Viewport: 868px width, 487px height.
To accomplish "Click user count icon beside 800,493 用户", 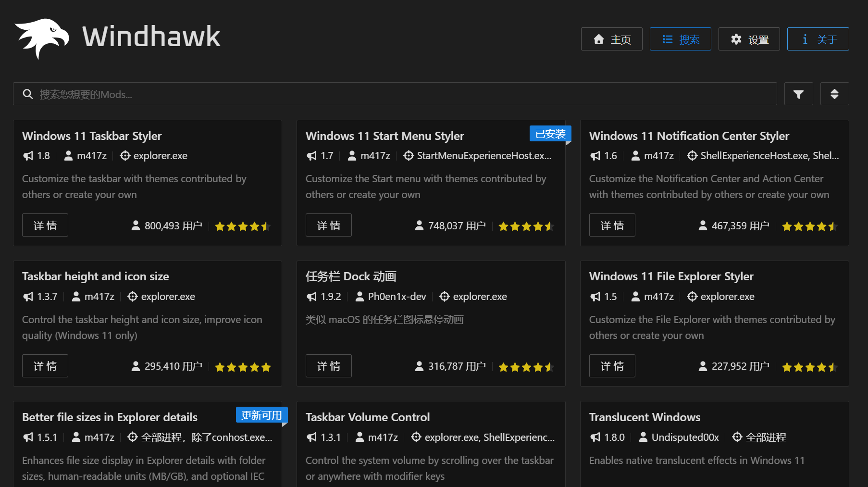I will 136,225.
